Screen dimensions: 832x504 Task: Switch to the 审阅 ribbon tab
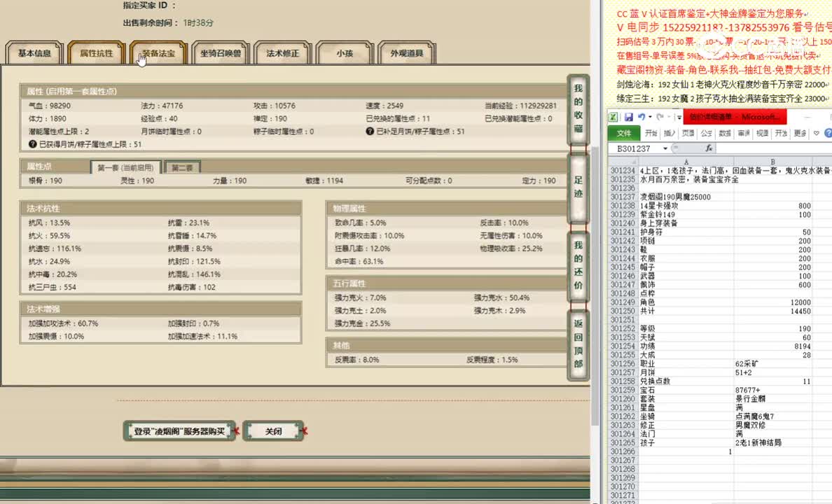(x=743, y=133)
